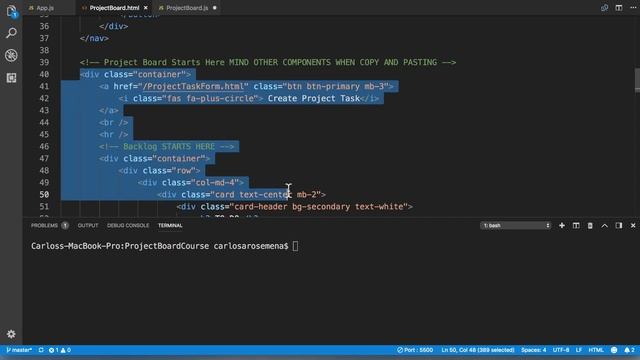Click line number 50 in the gutter
The image size is (640, 360).
point(44,195)
